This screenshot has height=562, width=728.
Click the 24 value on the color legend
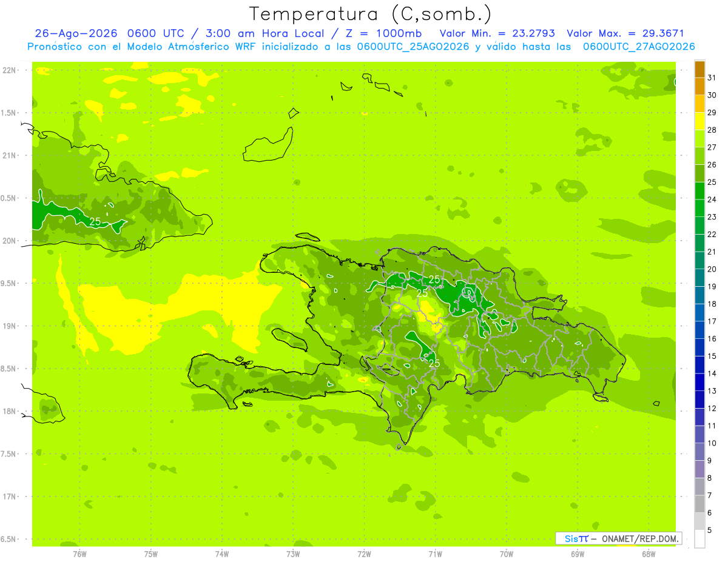pos(712,199)
